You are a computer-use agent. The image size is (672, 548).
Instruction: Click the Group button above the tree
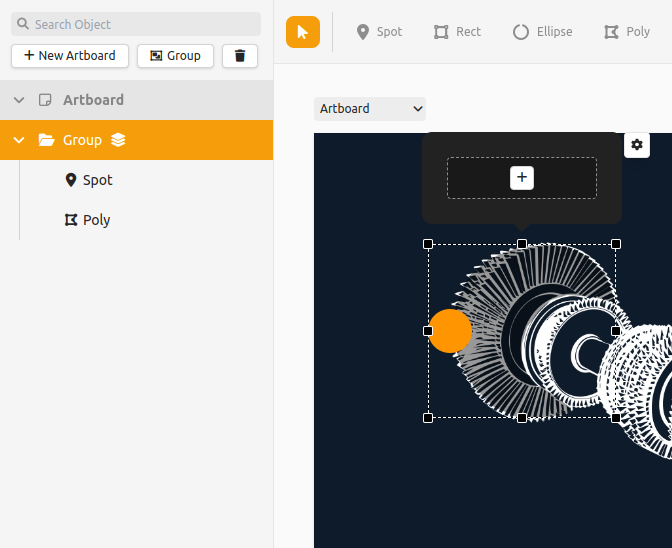point(175,56)
